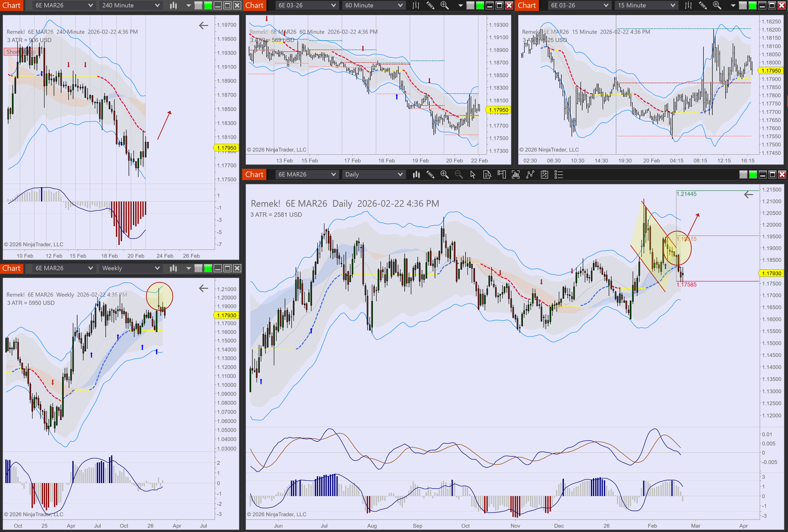
Task: Click the 1.17930 price marker on the Daily chart axis
Action: [771, 274]
